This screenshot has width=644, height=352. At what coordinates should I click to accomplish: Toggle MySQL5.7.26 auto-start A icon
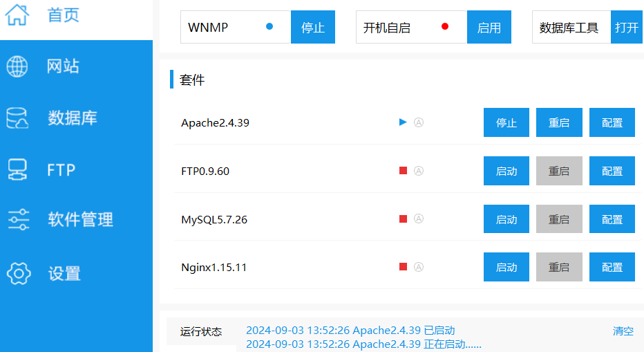[x=419, y=219]
